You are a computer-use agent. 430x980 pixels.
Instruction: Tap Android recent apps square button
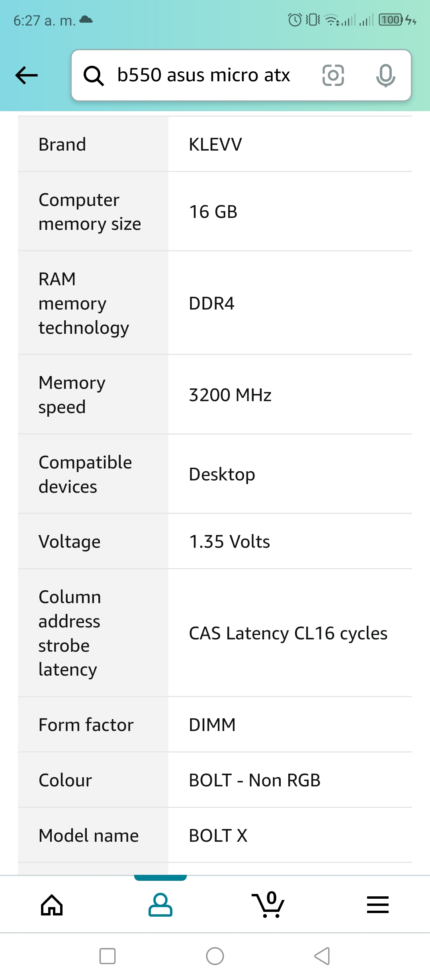107,956
